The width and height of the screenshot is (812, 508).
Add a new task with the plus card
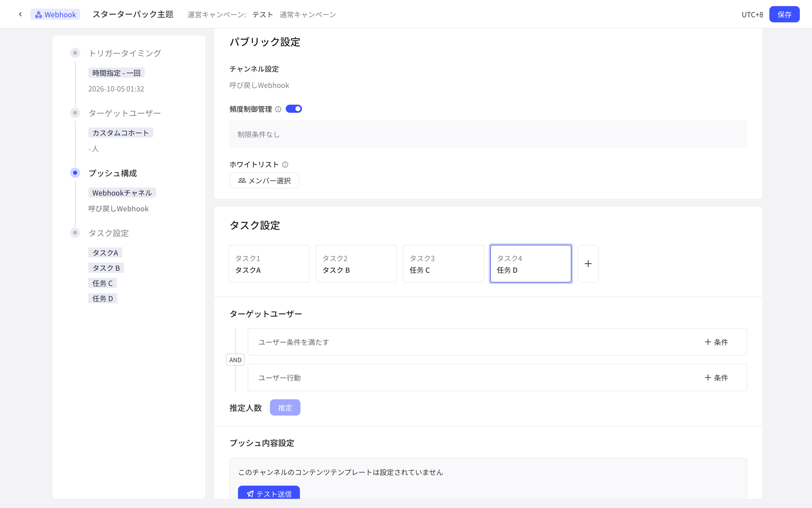pyautogui.click(x=588, y=264)
